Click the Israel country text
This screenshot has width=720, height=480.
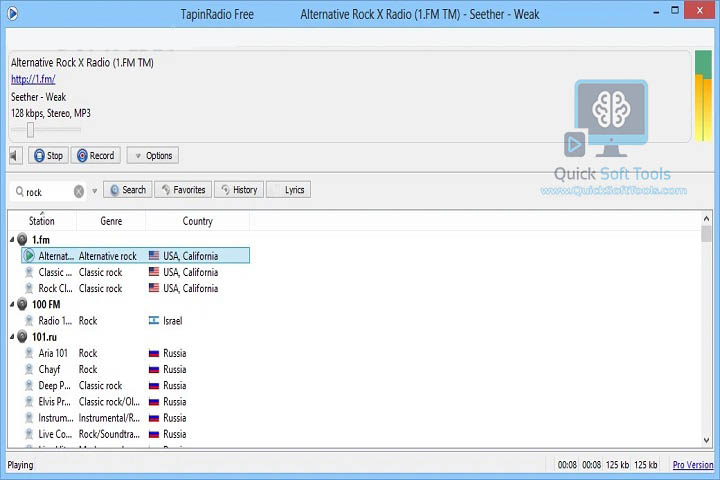click(x=173, y=321)
